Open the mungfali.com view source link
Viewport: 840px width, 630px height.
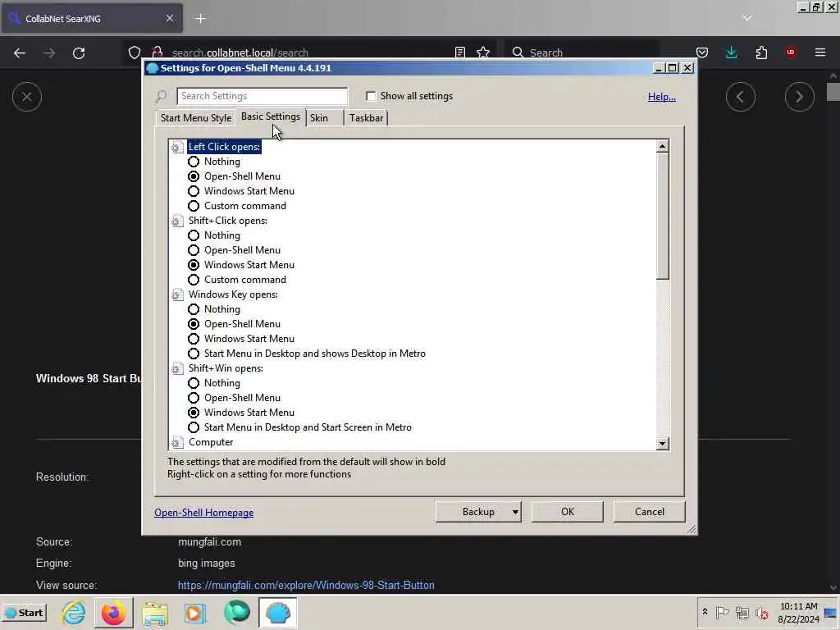(x=306, y=586)
